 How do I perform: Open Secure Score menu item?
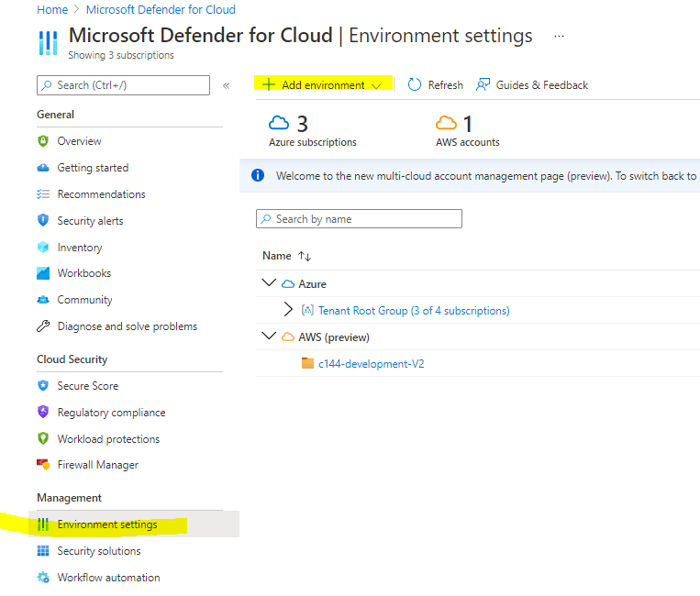point(87,386)
